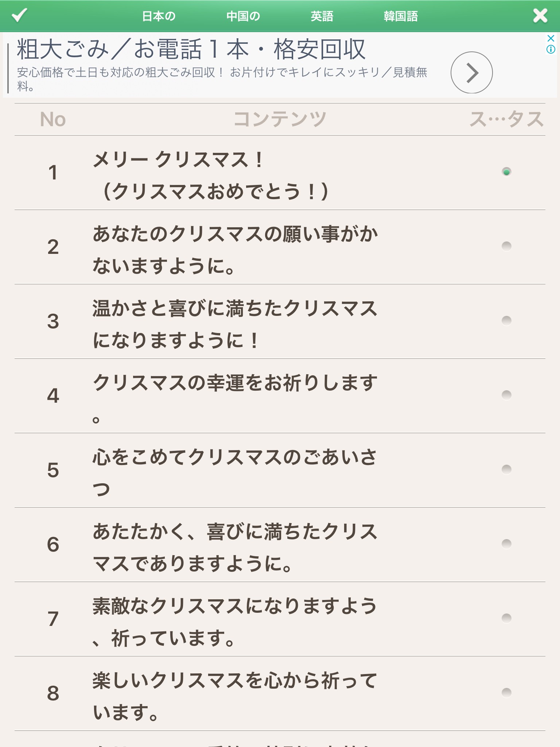The width and height of the screenshot is (560, 747).
Task: Select status dot for phrase 3
Action: pyautogui.click(x=506, y=321)
